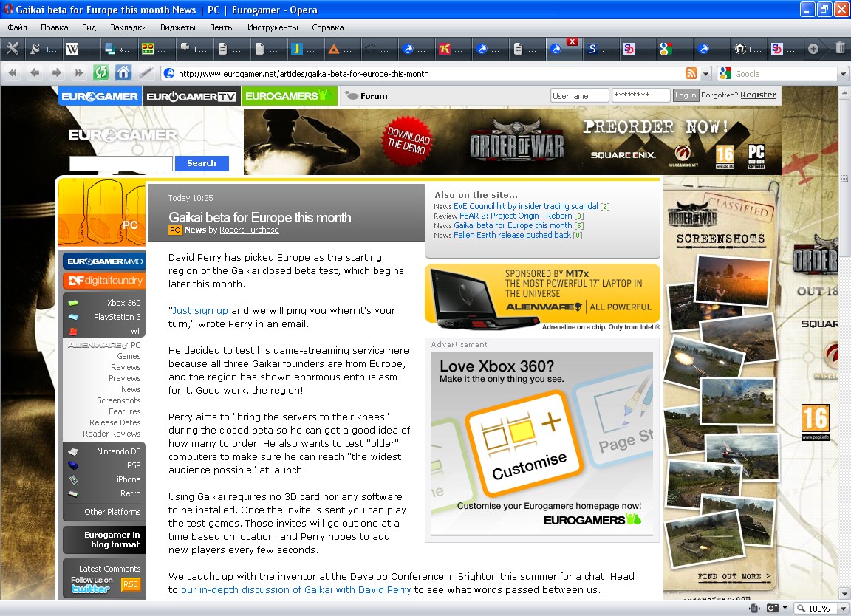Image resolution: width=851 pixels, height=616 pixels.
Task: Open the panels wrench icon in tab bar
Action: click(12, 49)
